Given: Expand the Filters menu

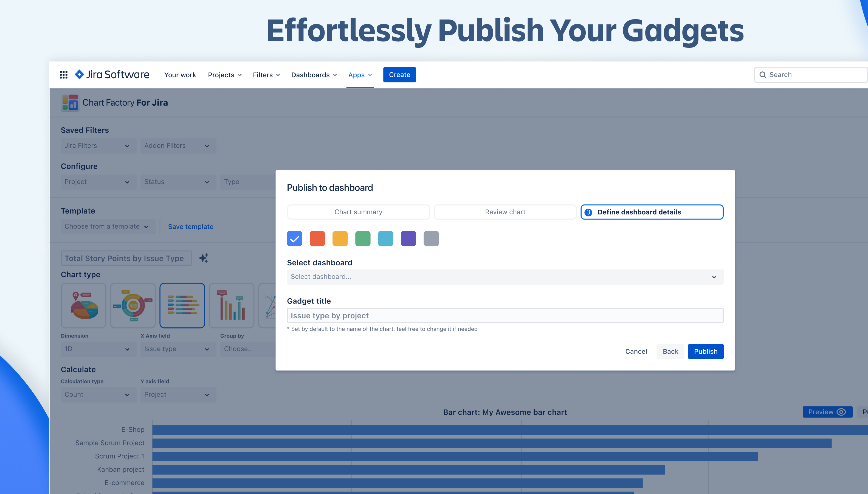Looking at the screenshot, I should (266, 75).
